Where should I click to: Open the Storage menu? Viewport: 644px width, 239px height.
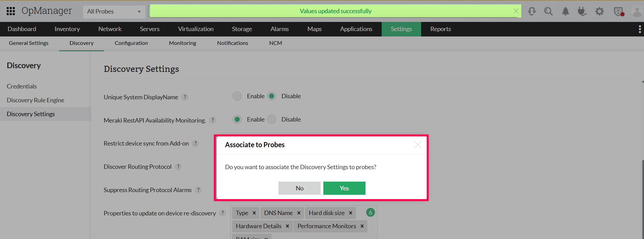point(242,29)
